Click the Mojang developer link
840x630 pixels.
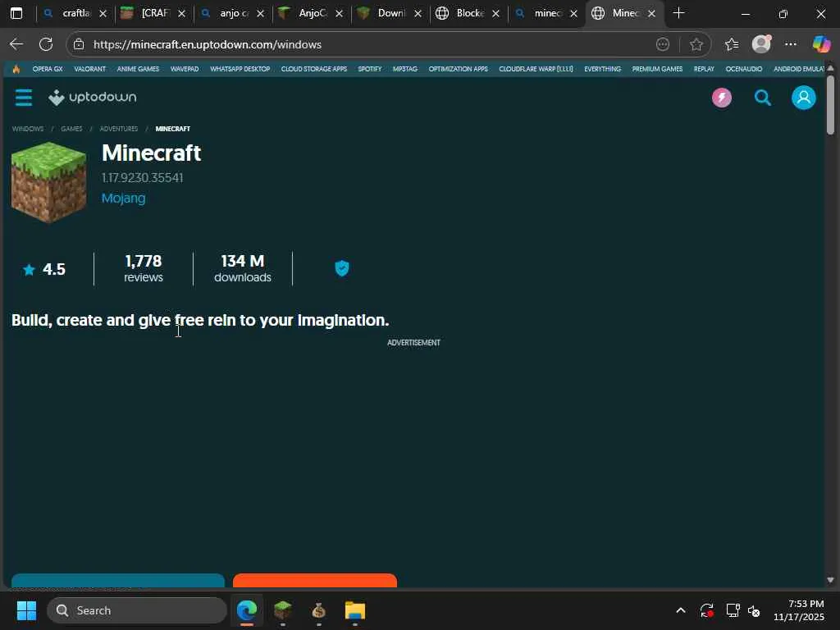[123, 199]
